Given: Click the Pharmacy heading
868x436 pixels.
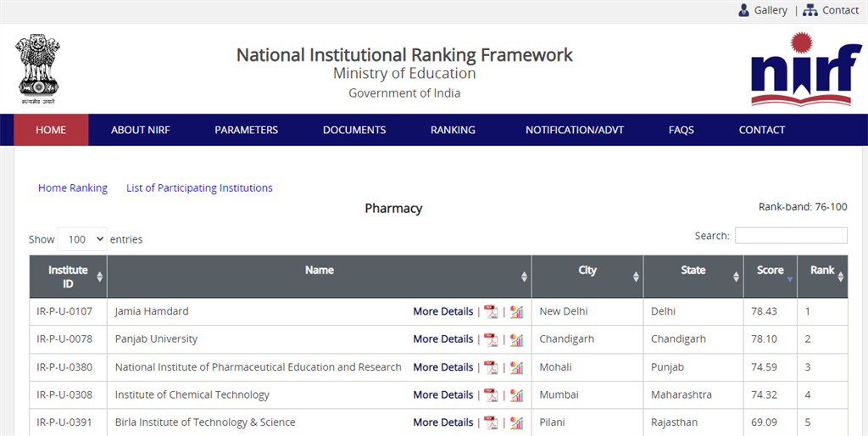Looking at the screenshot, I should 393,209.
